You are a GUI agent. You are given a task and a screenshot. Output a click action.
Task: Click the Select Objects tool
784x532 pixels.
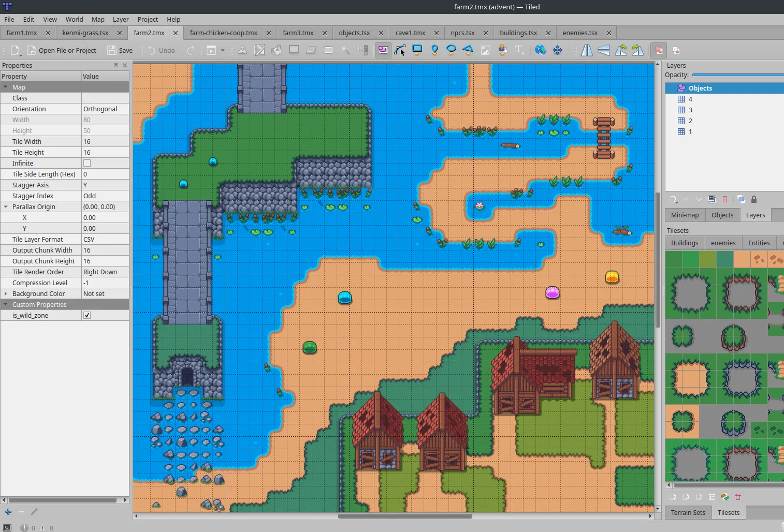(383, 50)
